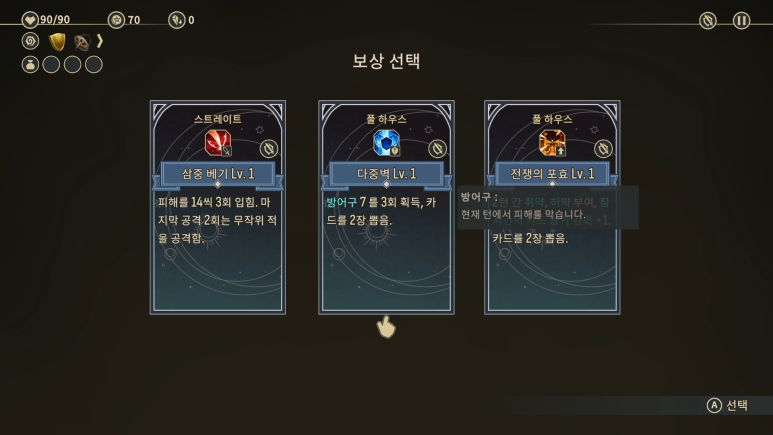This screenshot has height=435, width=773.
Task: Click the feather resource counter icon
Action: click(176, 20)
